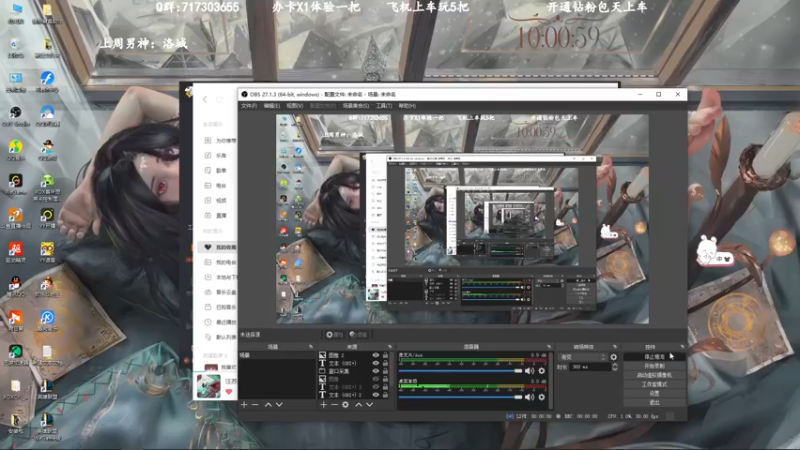Select 乐库 in the music sidebar
This screenshot has height=450, width=800.
pyautogui.click(x=215, y=155)
